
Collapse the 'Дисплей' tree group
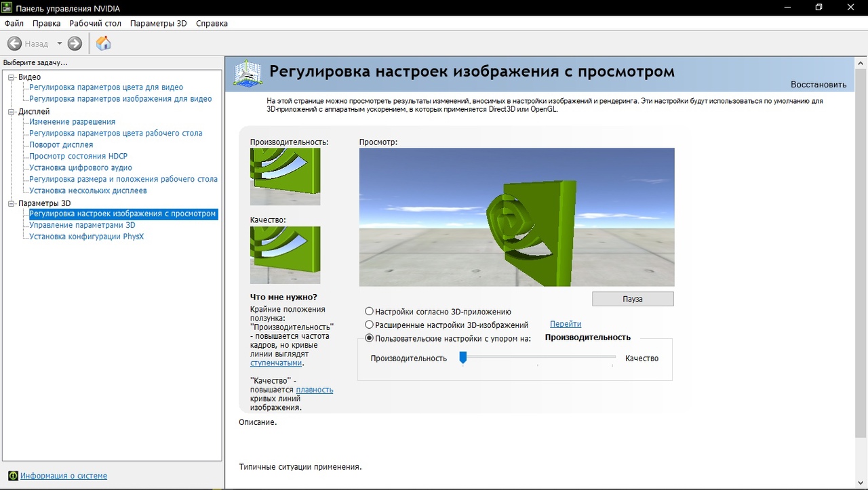11,111
